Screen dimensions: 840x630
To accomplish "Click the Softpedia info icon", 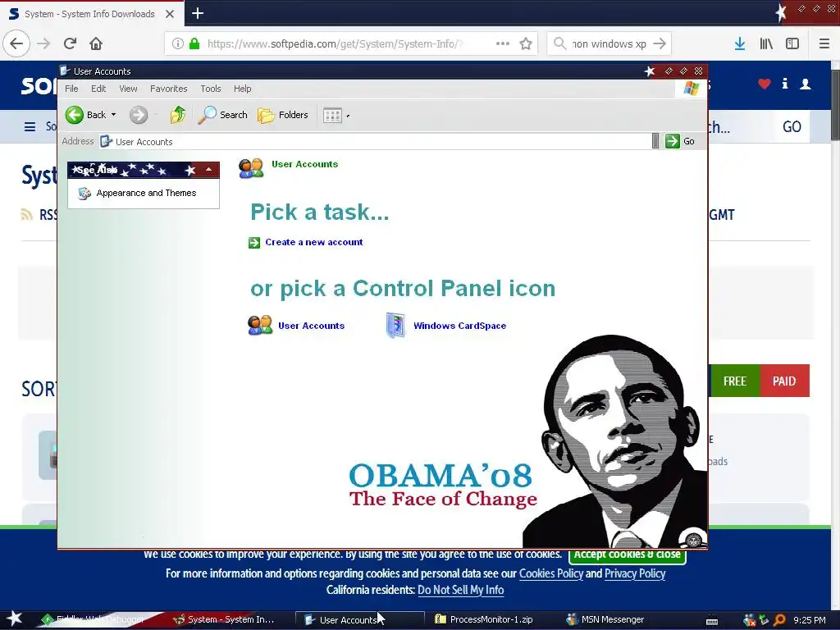I will click(x=785, y=84).
